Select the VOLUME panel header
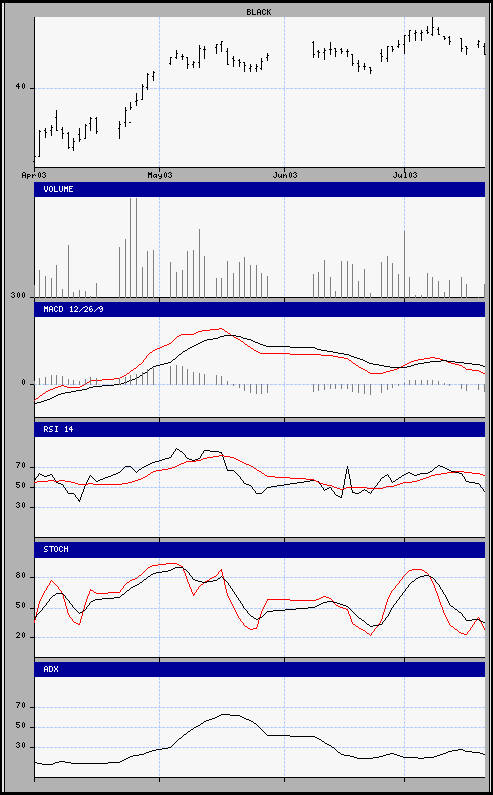 click(x=260, y=189)
